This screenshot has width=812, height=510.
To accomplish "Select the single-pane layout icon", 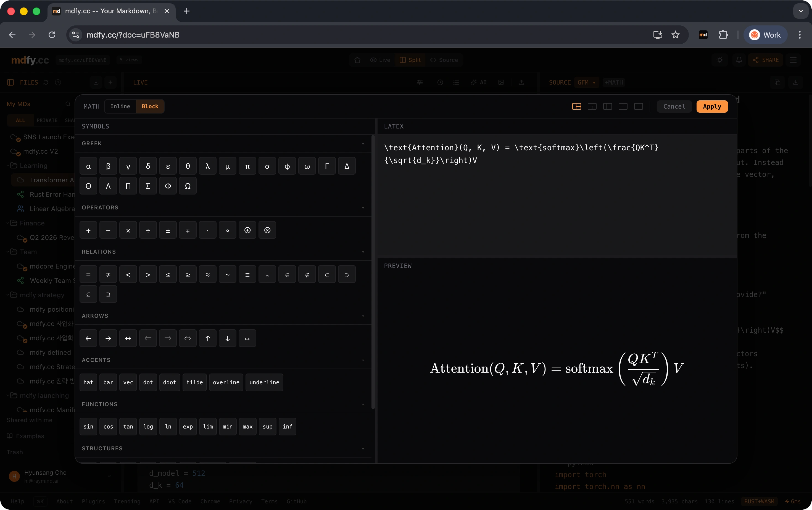I will (x=638, y=106).
